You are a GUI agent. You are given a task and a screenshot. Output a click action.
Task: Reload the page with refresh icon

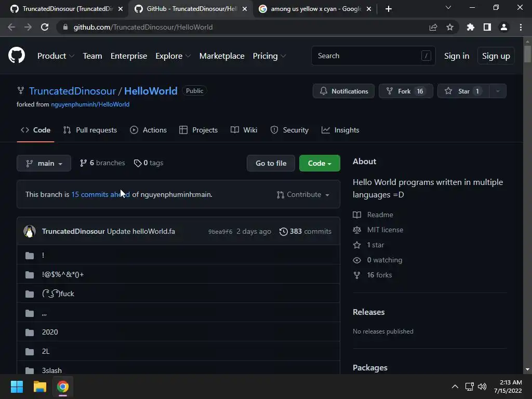click(x=45, y=27)
